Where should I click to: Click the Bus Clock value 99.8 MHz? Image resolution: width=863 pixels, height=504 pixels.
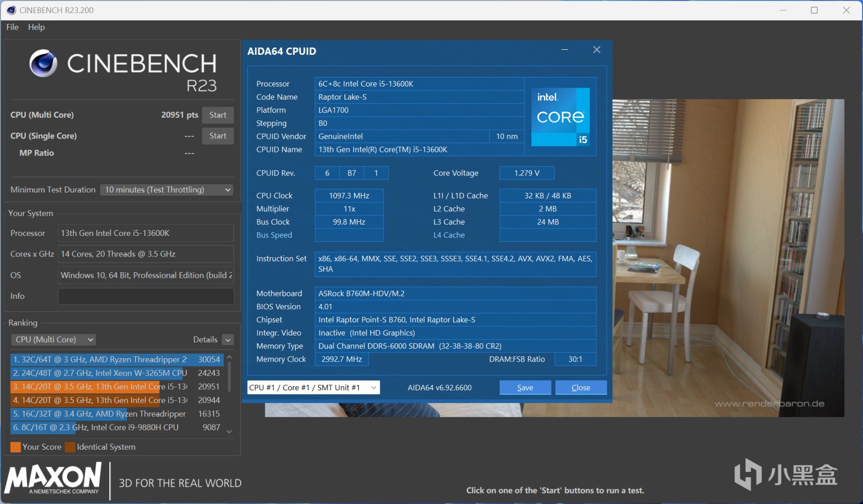(349, 222)
